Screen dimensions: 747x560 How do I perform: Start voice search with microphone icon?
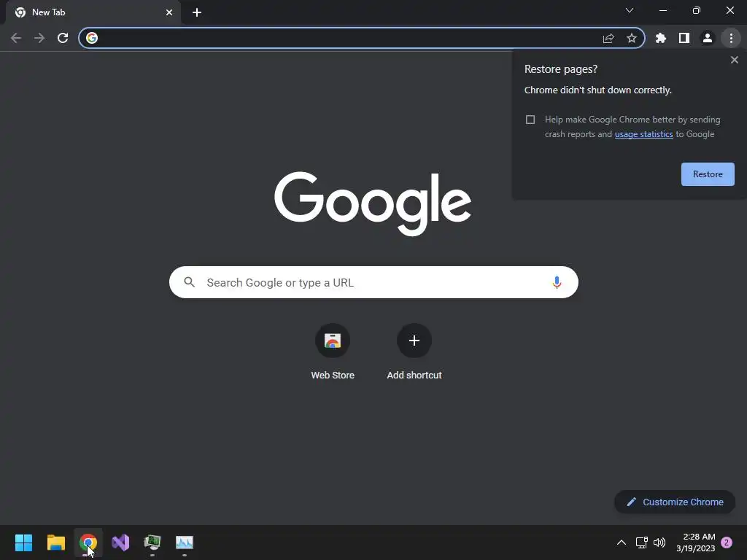pos(557,282)
